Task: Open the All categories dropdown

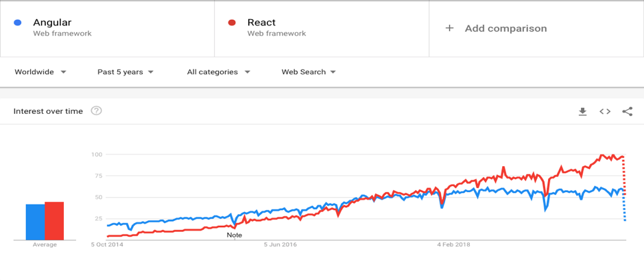Action: point(219,72)
